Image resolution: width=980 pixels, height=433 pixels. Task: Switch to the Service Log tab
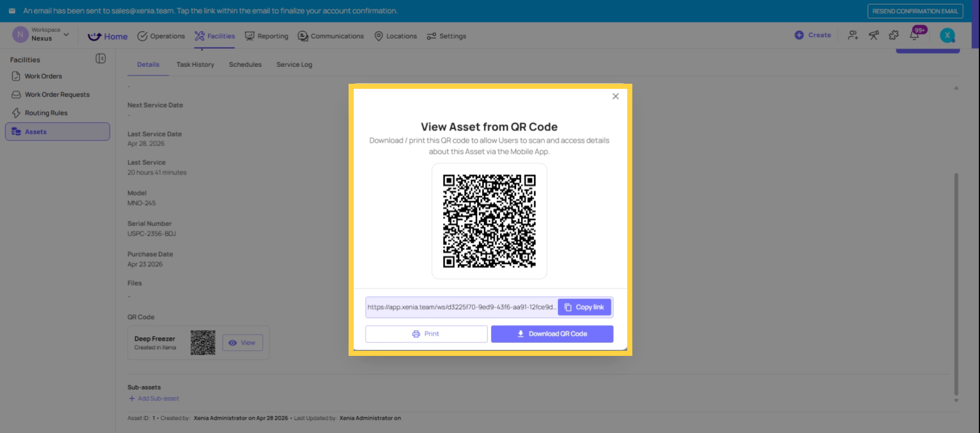pos(294,65)
